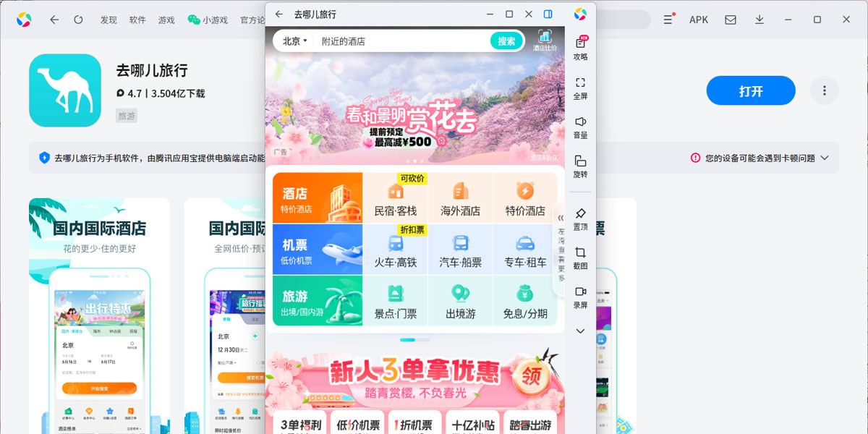Click the app store back arrow
This screenshot has width=868, height=434.
coord(54,20)
